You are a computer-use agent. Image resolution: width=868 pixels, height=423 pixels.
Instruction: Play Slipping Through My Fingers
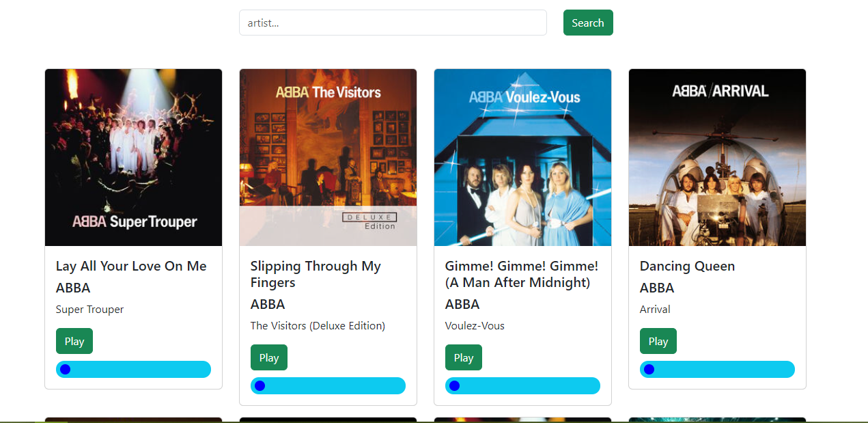point(268,357)
